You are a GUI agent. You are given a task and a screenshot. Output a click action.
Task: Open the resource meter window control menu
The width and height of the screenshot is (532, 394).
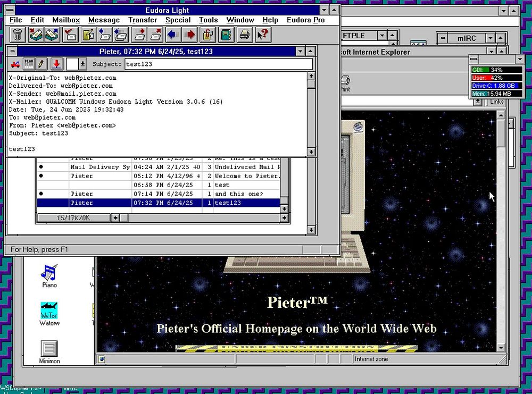tap(474, 59)
